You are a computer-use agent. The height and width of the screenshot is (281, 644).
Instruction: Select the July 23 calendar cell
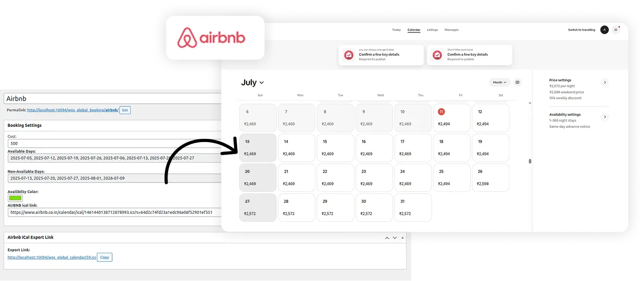tap(374, 178)
